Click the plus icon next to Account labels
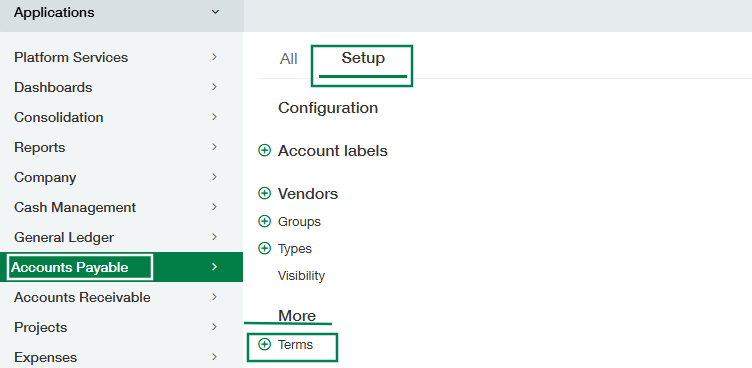 (x=264, y=151)
